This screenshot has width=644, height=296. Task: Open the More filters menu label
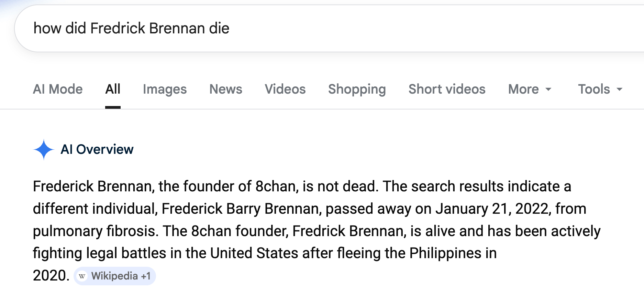pyautogui.click(x=523, y=89)
